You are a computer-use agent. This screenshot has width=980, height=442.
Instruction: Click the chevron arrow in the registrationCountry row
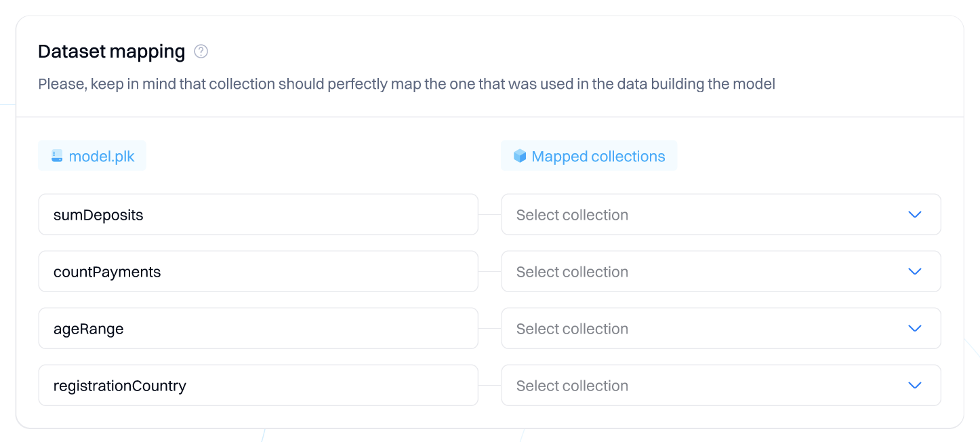pyautogui.click(x=914, y=386)
